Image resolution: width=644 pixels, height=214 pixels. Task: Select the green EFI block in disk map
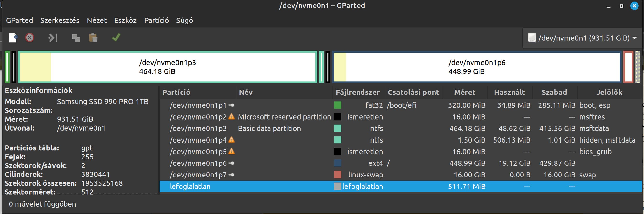tap(7, 67)
